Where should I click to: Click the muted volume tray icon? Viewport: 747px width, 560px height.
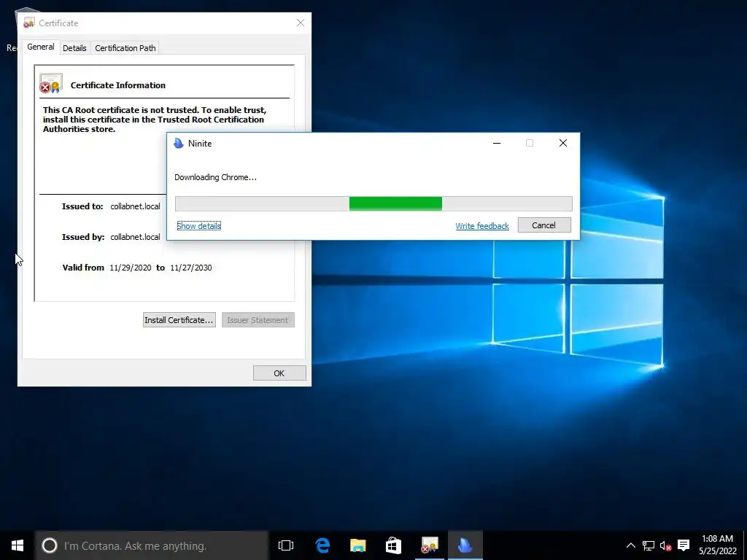pyautogui.click(x=665, y=545)
